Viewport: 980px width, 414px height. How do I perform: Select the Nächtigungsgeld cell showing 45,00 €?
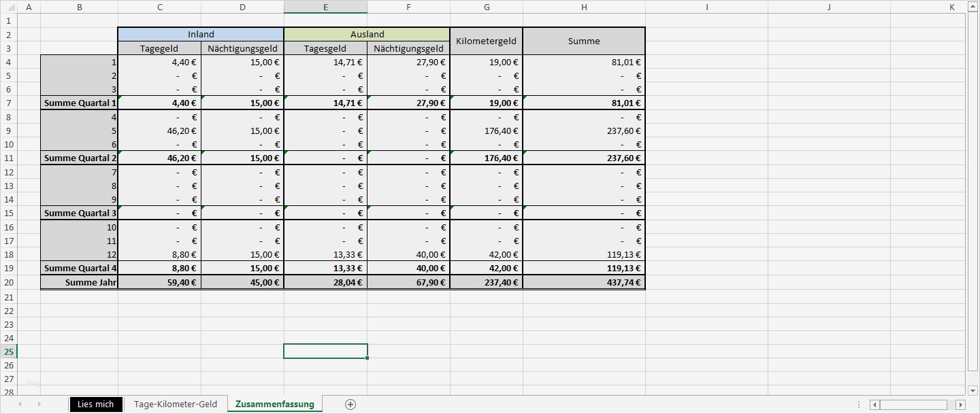(242, 282)
